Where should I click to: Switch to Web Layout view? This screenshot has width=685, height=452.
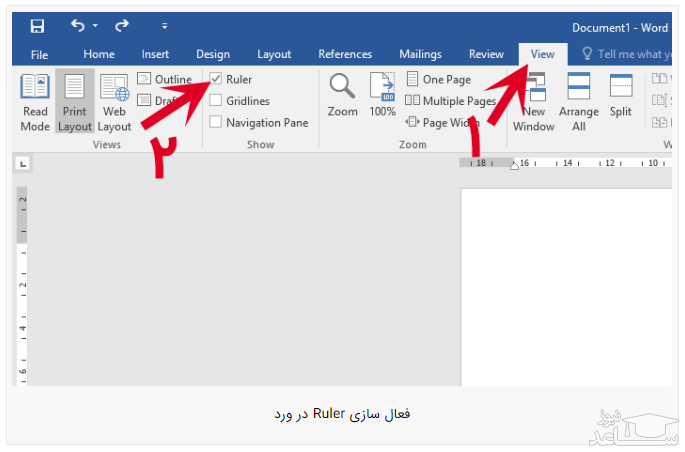114,102
